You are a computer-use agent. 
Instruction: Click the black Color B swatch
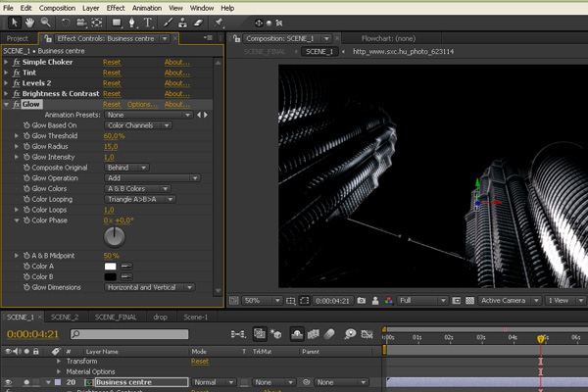point(110,276)
